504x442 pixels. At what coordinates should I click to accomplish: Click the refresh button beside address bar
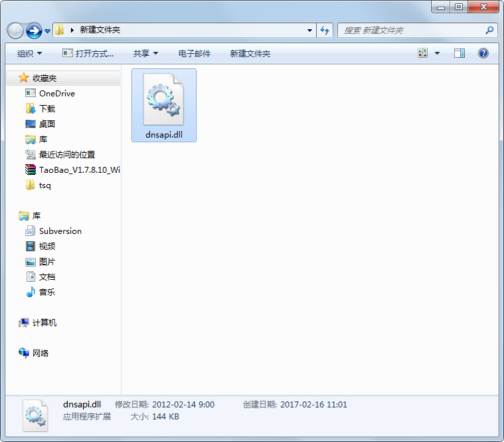point(325,30)
